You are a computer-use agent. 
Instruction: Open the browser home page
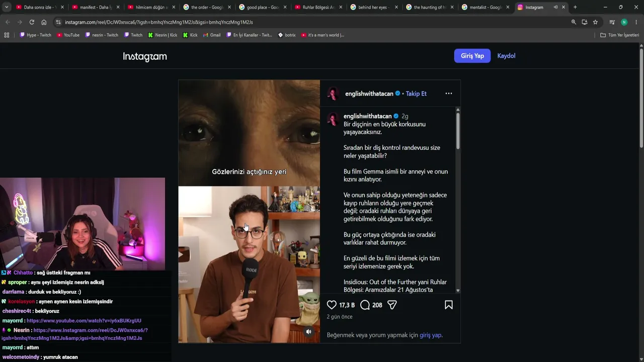tap(44, 22)
